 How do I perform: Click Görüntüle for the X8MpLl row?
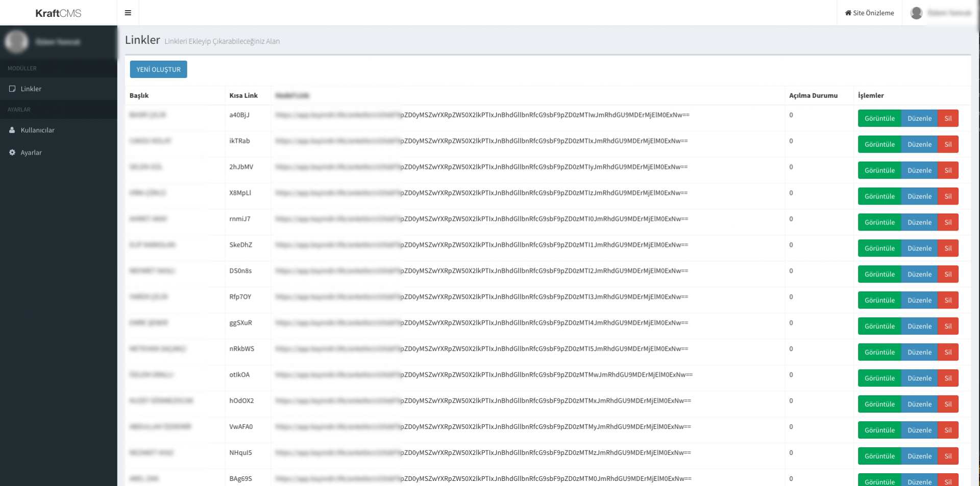pyautogui.click(x=879, y=196)
